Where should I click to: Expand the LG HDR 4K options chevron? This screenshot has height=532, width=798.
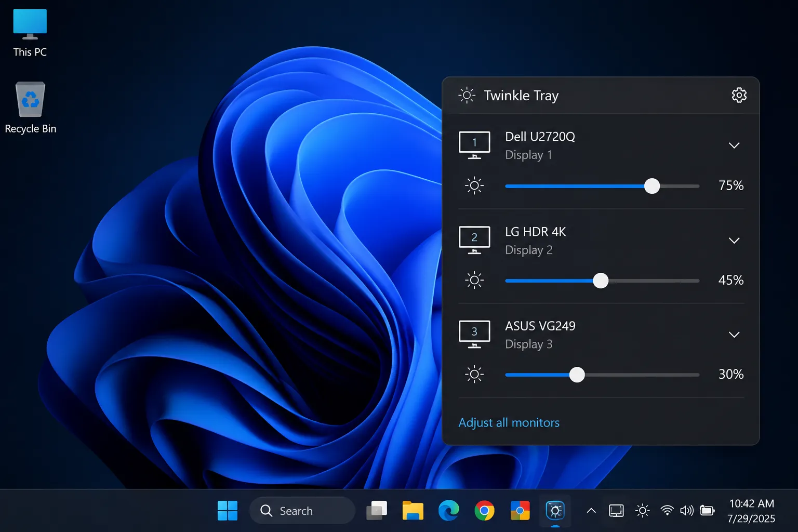tap(734, 241)
